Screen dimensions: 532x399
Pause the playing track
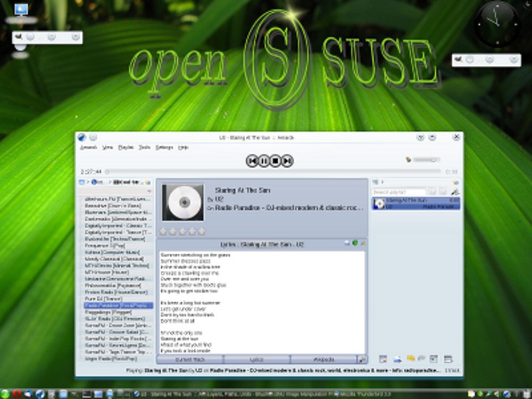pos(264,161)
